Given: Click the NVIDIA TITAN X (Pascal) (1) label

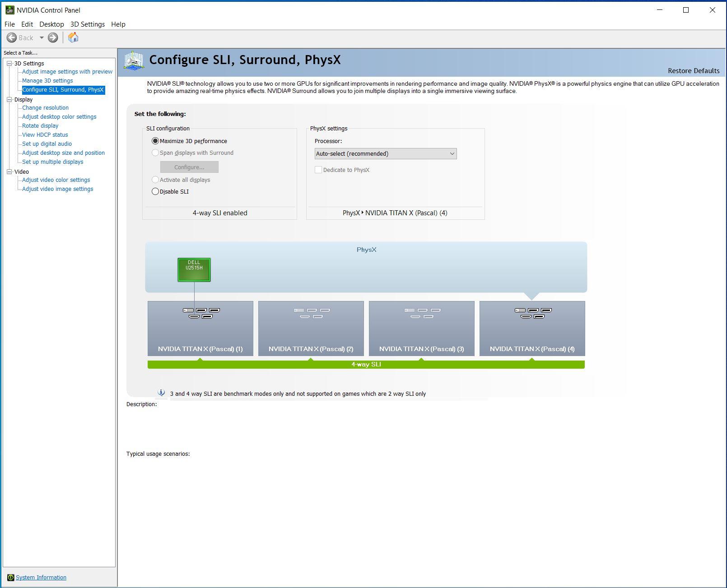Looking at the screenshot, I should click(x=200, y=349).
